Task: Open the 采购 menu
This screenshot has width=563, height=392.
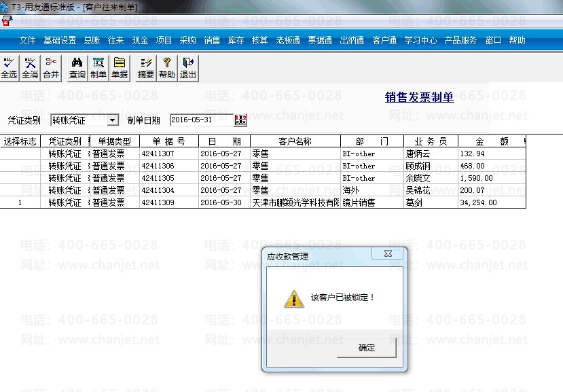Action: [188, 40]
